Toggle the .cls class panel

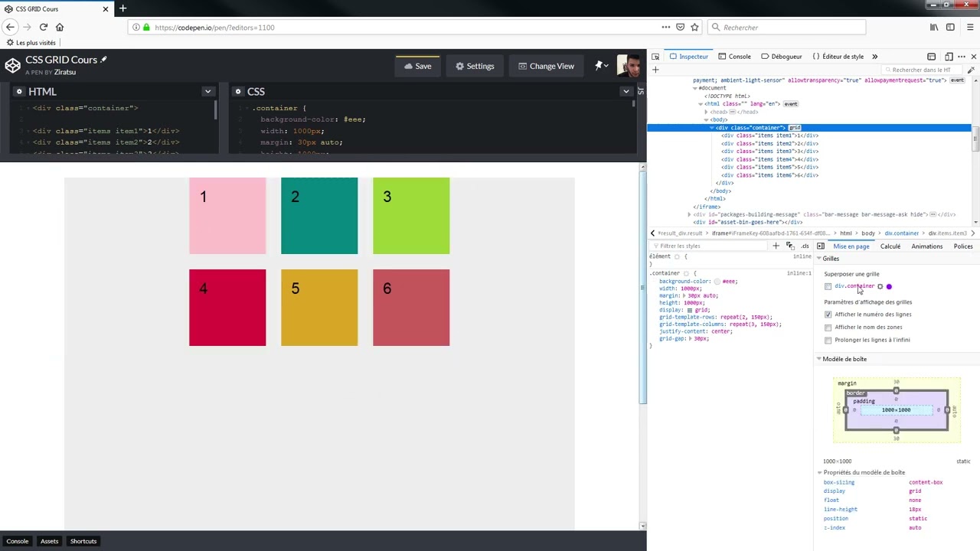pos(805,246)
